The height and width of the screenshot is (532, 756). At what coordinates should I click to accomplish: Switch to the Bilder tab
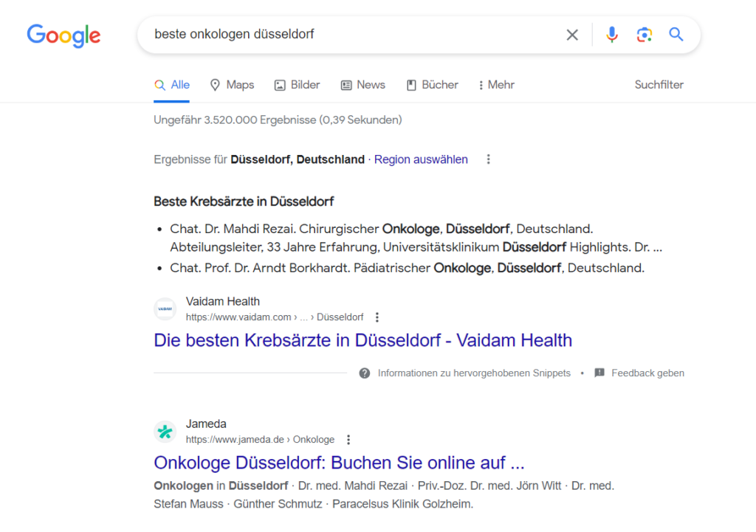(x=297, y=85)
